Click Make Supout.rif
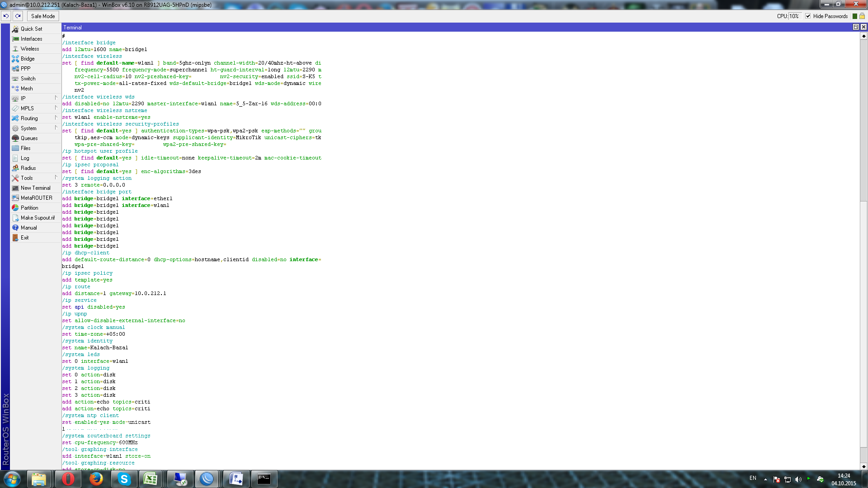Image resolution: width=868 pixels, height=488 pixels. 38,218
